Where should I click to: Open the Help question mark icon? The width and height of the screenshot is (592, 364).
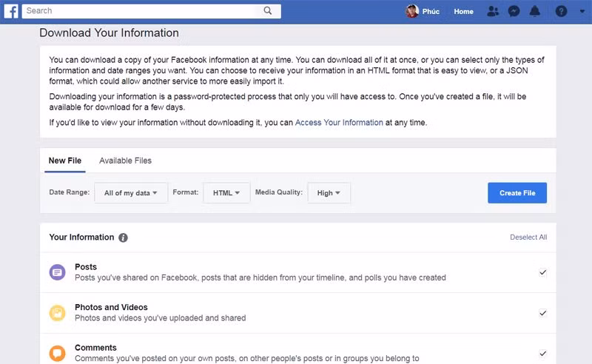pos(561,11)
